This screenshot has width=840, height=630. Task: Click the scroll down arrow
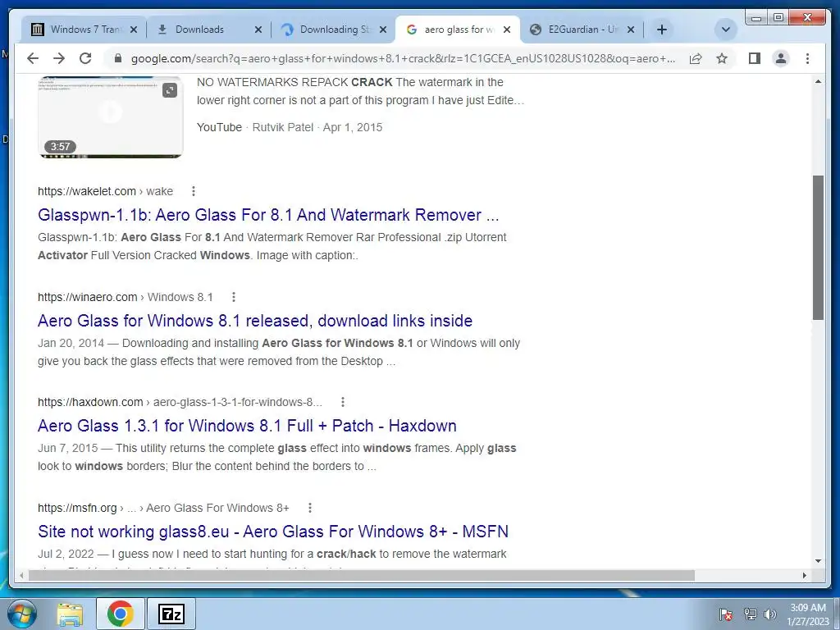click(x=818, y=561)
